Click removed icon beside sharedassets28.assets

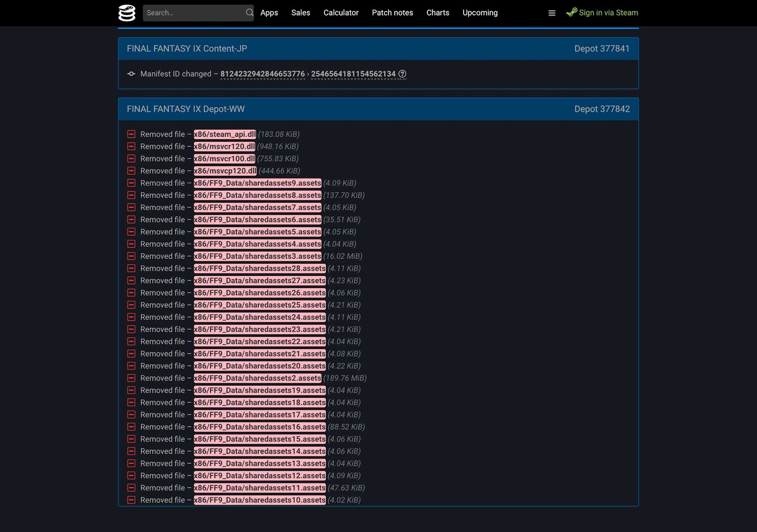click(x=131, y=268)
